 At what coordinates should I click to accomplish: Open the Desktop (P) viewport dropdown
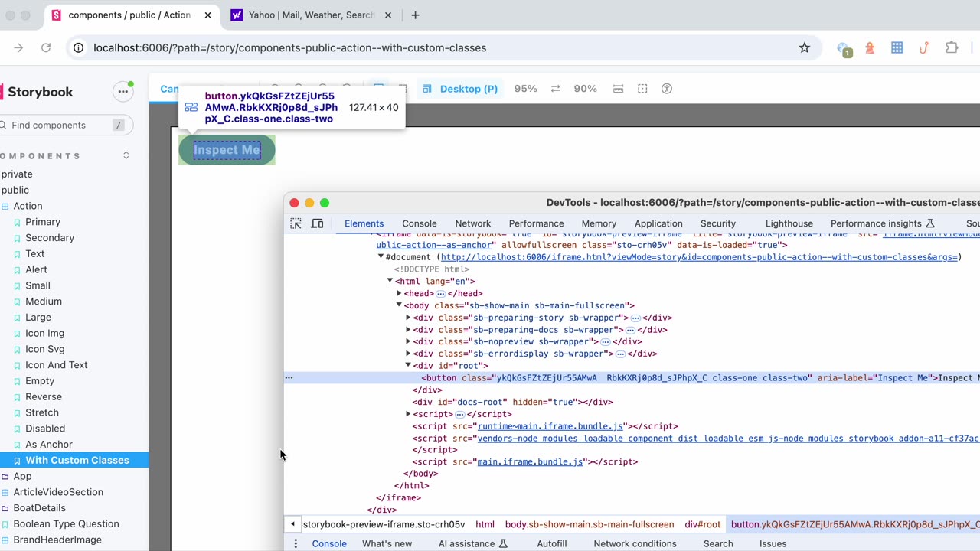(x=459, y=89)
